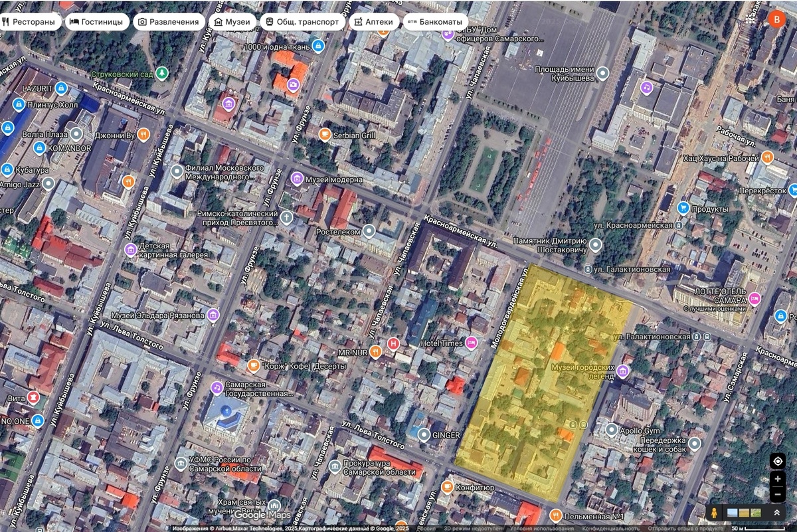Select the Serbian Grill restaurant pin
797x532 pixels.
[x=325, y=135]
